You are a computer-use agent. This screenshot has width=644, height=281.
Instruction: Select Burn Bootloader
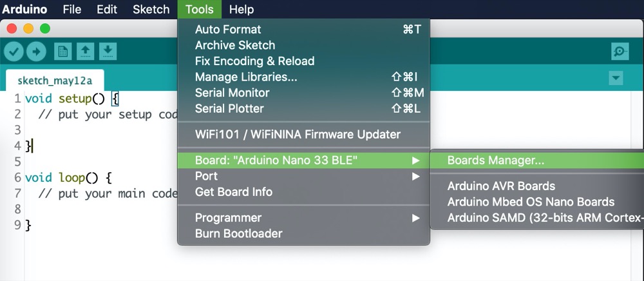coord(303,234)
